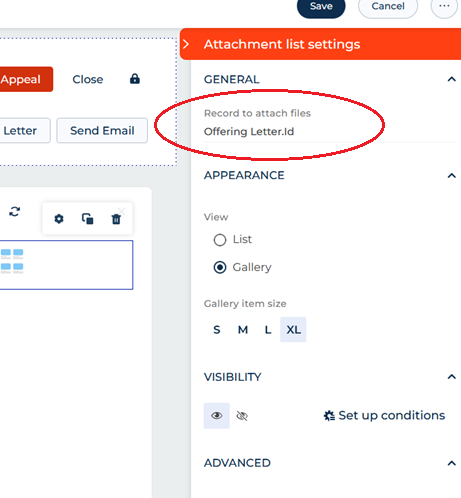This screenshot has width=461, height=498.
Task: Click the copy component icon
Action: tap(88, 219)
